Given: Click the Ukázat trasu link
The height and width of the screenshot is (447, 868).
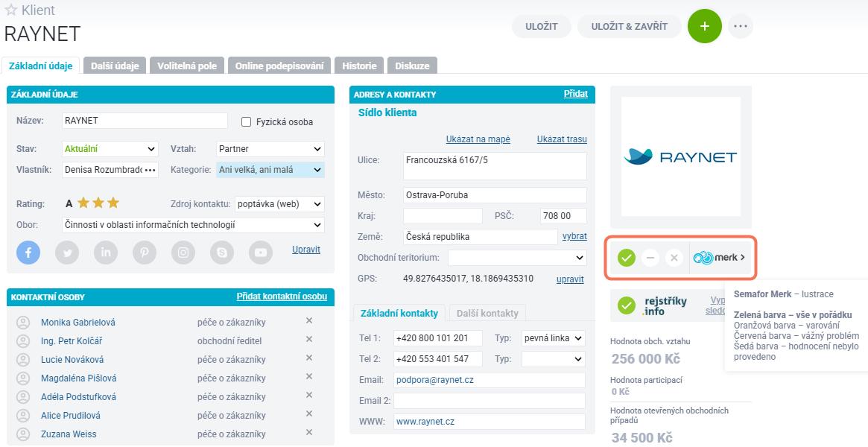Looking at the screenshot, I should coord(562,139).
